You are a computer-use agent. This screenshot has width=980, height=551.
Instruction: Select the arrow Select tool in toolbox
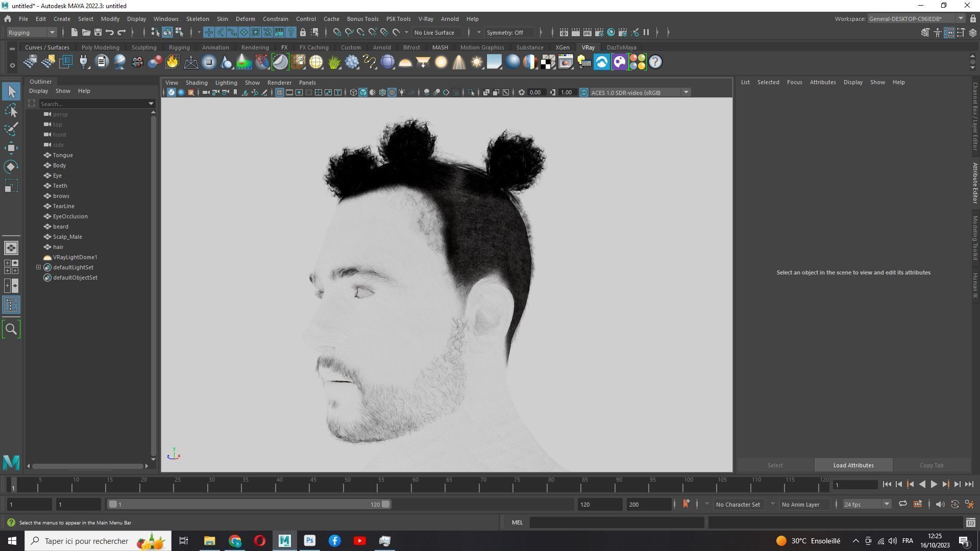pos(11,91)
